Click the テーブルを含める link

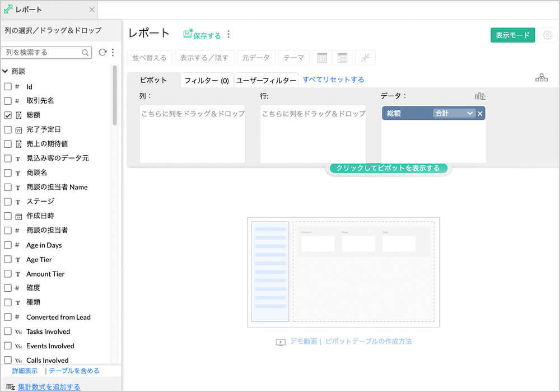pos(74,371)
